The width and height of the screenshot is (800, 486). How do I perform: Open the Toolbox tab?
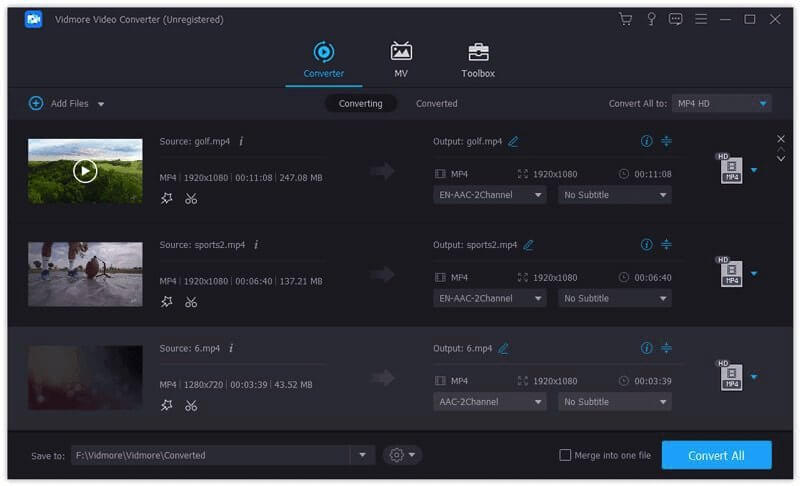(478, 60)
